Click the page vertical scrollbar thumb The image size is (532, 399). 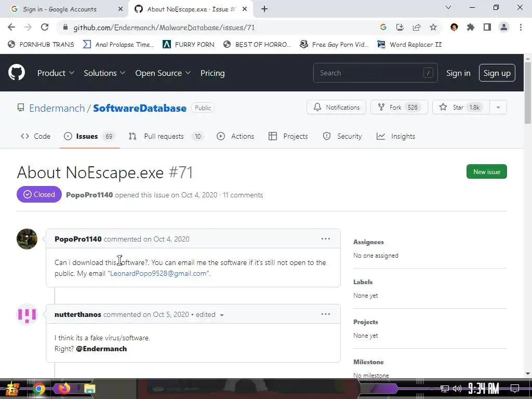tap(528, 93)
